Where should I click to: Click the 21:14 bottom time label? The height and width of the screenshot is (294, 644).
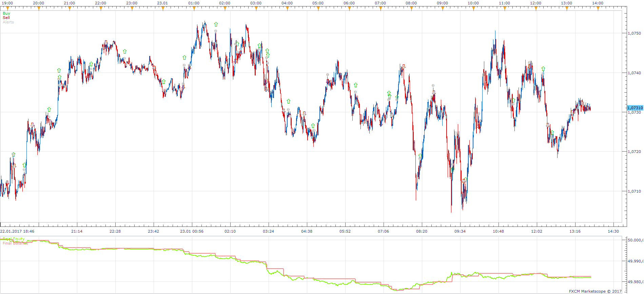point(77,231)
